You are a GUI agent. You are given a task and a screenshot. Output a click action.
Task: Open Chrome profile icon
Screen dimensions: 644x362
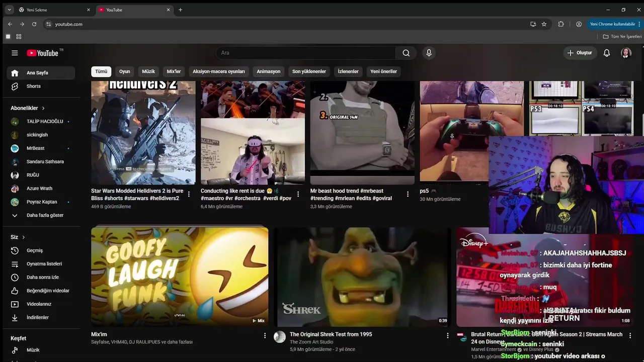point(579,24)
